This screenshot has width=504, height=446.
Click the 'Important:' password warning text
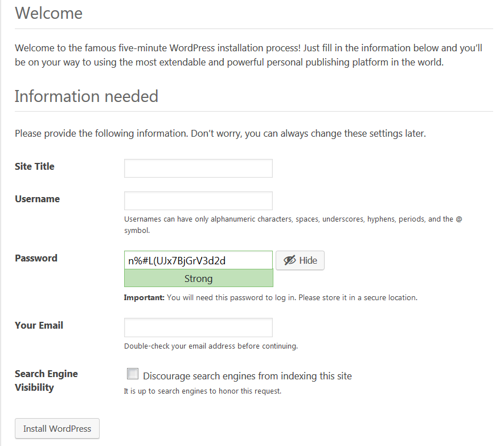pyautogui.click(x=271, y=297)
